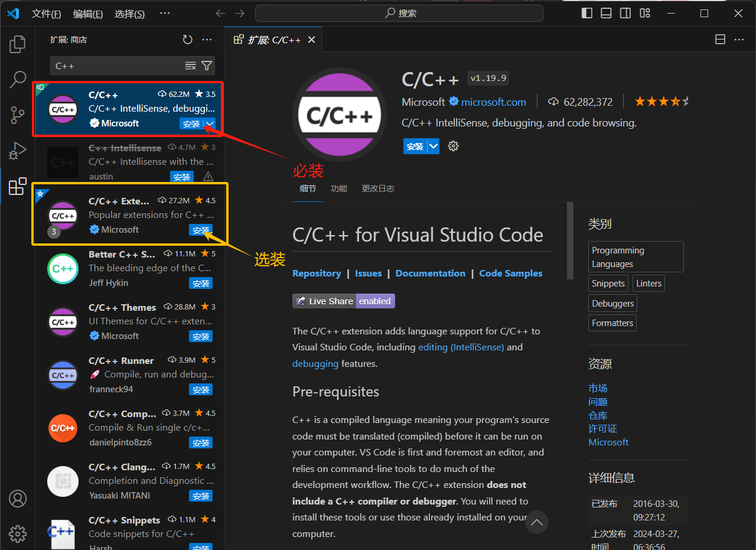
Task: Open the extensions panel more actions menu
Action: click(x=207, y=40)
